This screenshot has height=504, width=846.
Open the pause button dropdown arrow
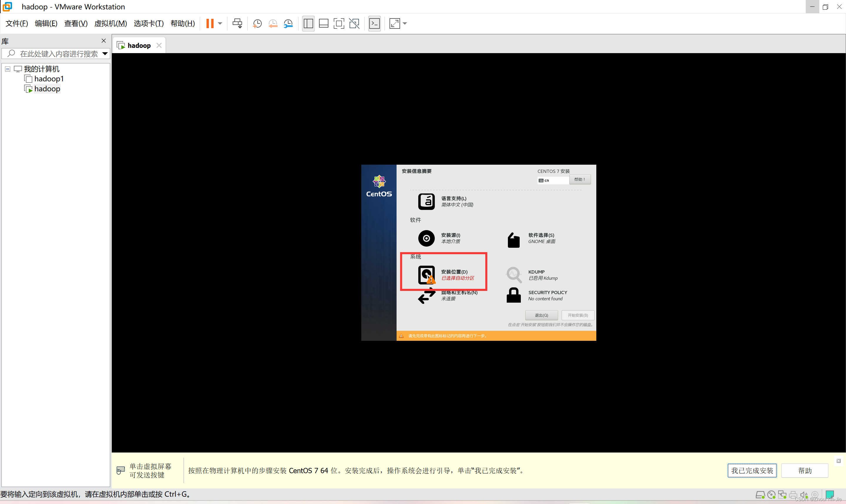click(x=220, y=23)
